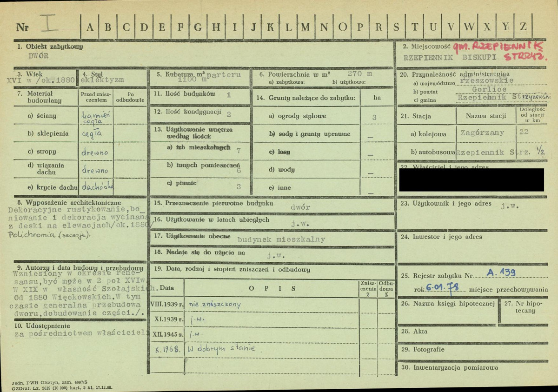This screenshot has width=558, height=392.
Task: Click the blue handwritten 'A. 139' register number
Action: (x=501, y=272)
